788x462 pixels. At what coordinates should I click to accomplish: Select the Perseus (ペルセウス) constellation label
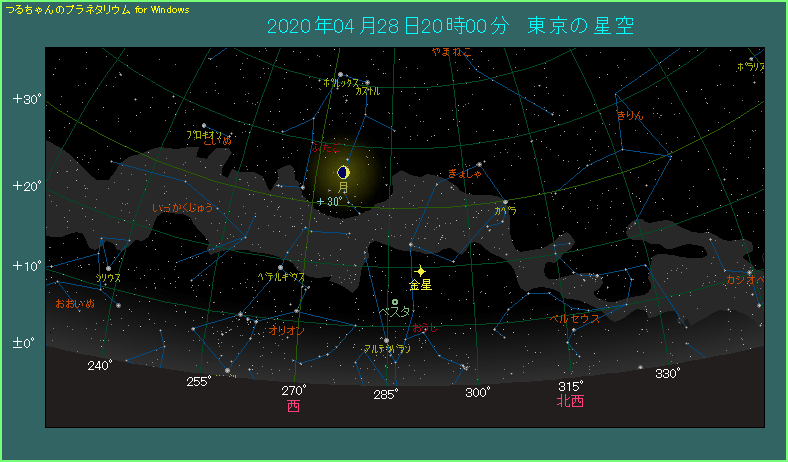[577, 319]
